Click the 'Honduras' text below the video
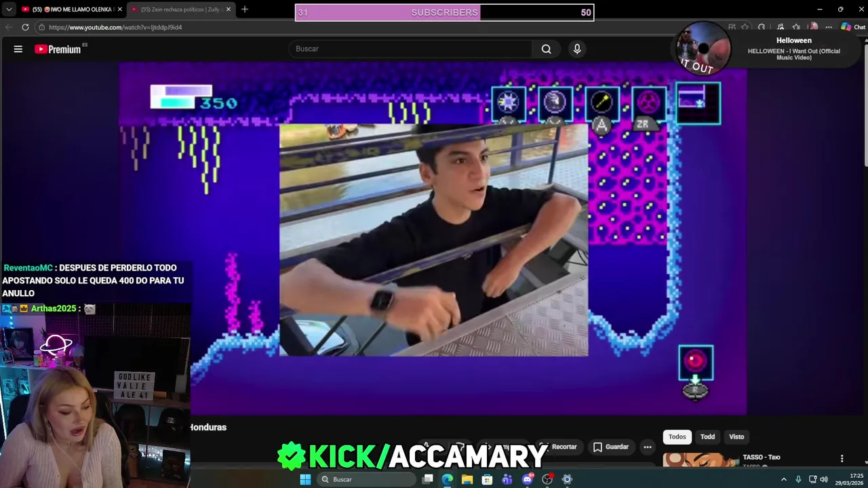 pos(208,427)
